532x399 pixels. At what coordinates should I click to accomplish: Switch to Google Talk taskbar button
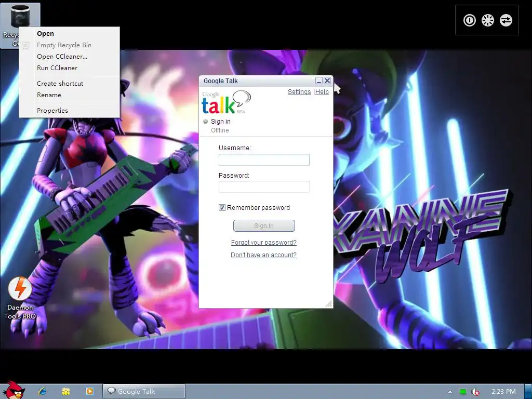144,391
